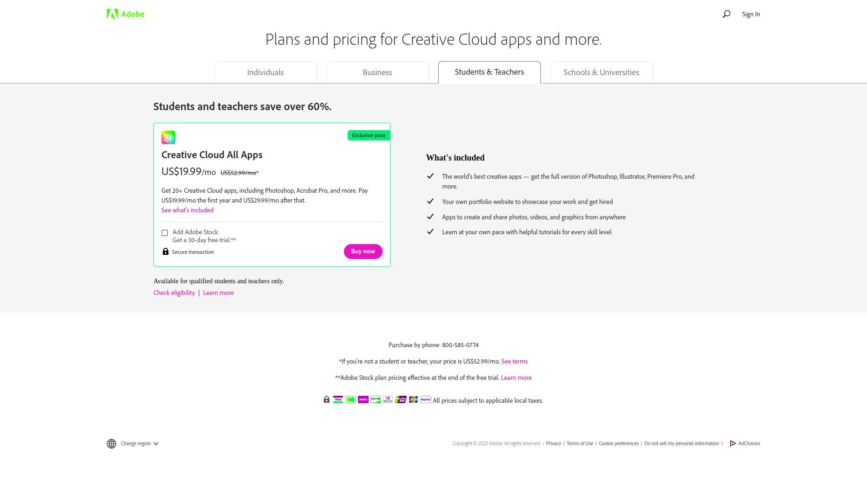Click the PayPal payment icon
The height and width of the screenshot is (504, 867).
pos(426,399)
